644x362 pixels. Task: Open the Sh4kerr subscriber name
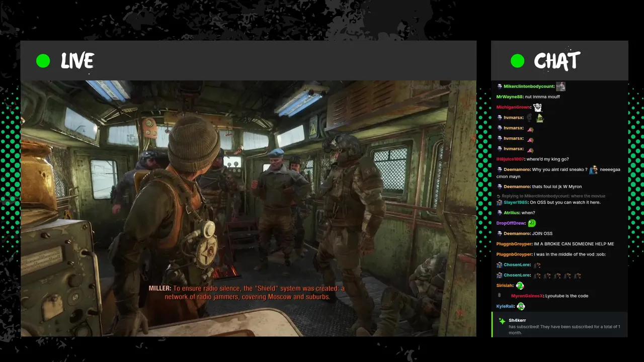(517, 320)
